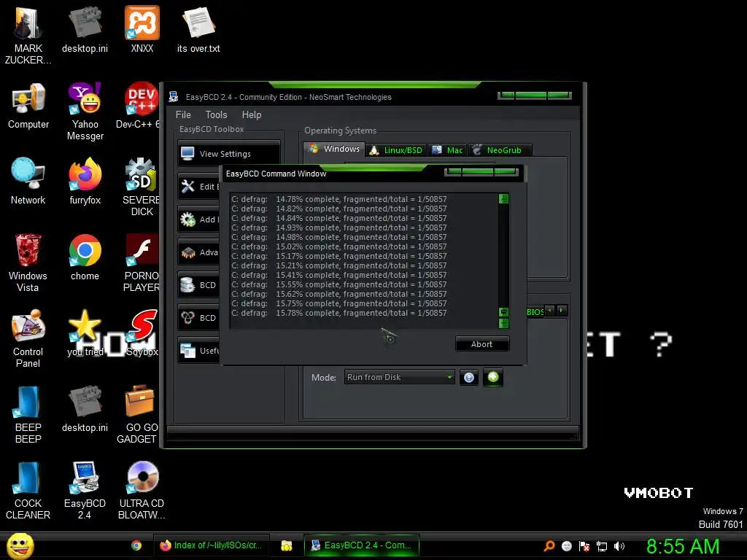Viewport: 747px width, 560px height.
Task: Click the command log scrollbar down arrow
Action: coord(503,323)
